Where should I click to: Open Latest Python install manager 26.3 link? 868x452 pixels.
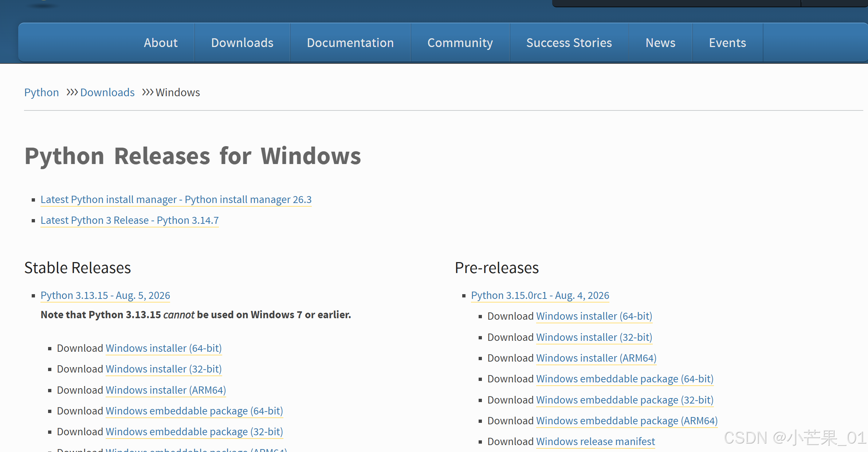click(176, 200)
